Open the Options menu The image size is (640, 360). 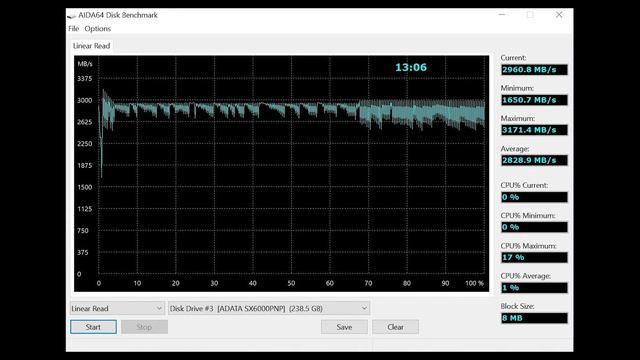(x=98, y=29)
